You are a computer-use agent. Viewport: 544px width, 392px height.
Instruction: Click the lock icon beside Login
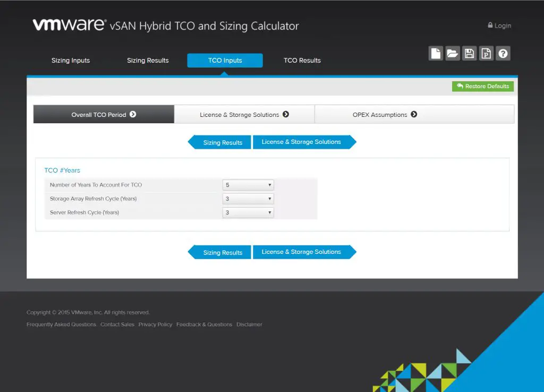(x=490, y=25)
